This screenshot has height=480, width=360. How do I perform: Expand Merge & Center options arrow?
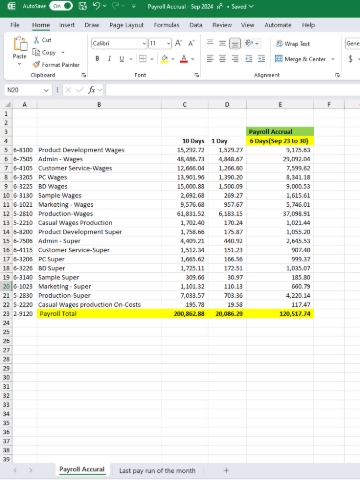click(333, 59)
